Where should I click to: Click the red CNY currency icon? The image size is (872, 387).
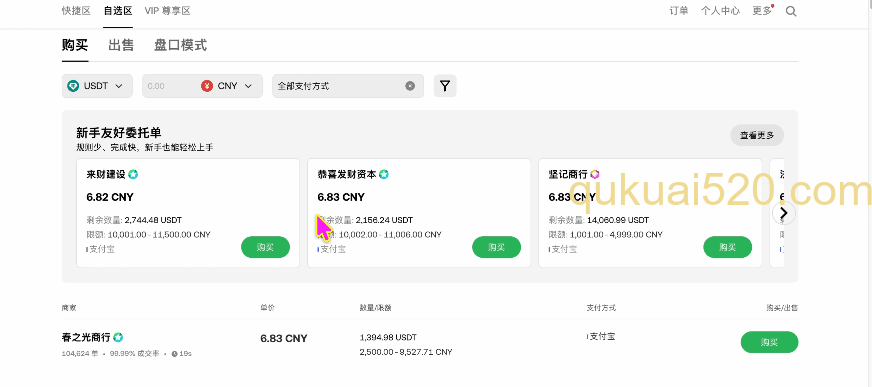207,86
